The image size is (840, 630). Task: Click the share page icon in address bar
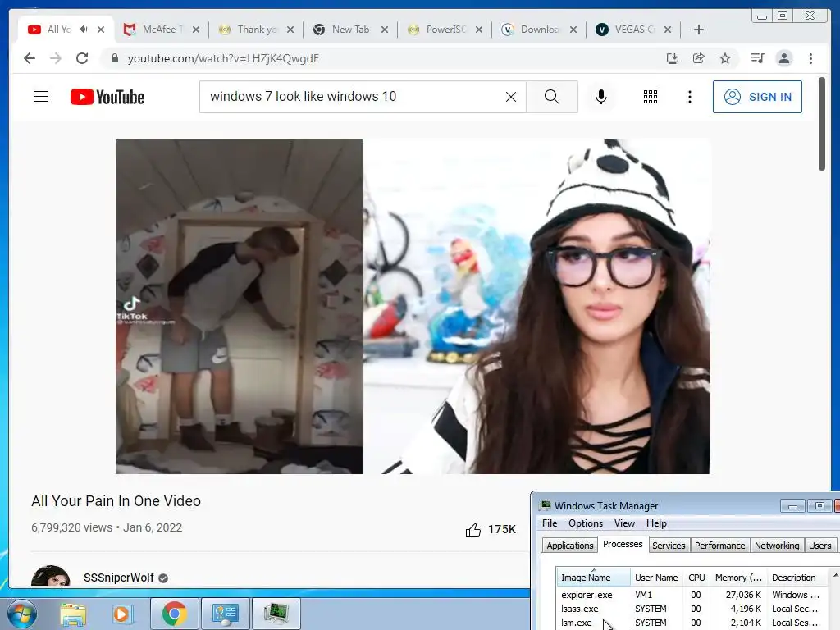pyautogui.click(x=699, y=58)
